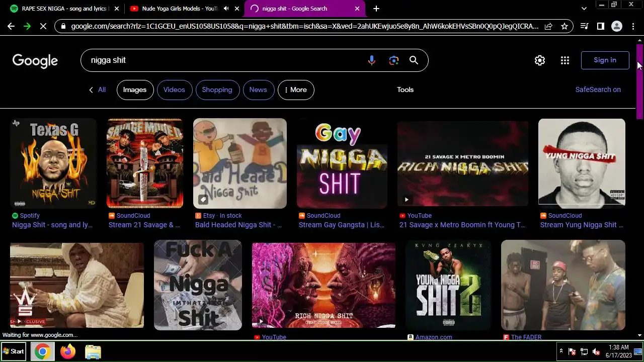
Task: Click Chrome icon in the taskbar
Action: click(42, 351)
